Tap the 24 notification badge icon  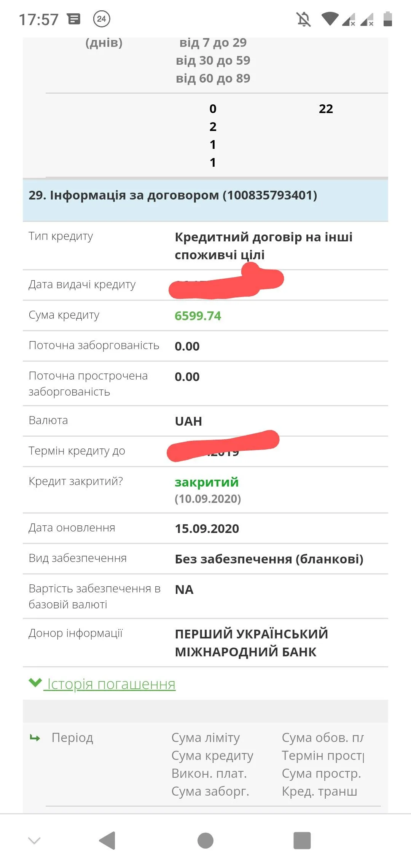pyautogui.click(x=102, y=19)
